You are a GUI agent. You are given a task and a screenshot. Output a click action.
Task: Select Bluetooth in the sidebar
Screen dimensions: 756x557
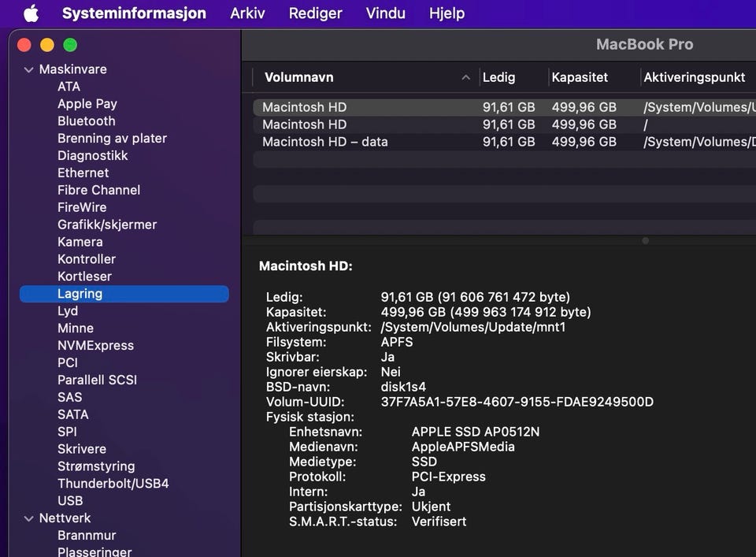click(x=86, y=121)
